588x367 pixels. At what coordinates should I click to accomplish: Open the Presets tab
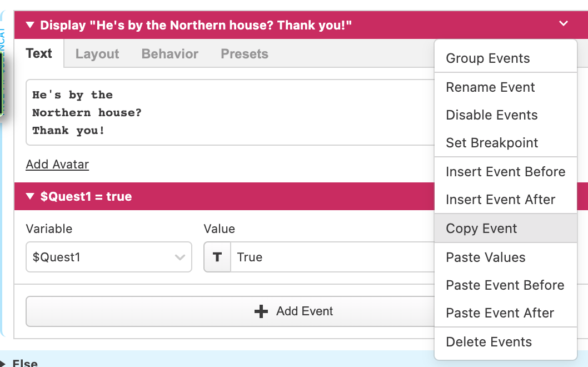tap(245, 54)
